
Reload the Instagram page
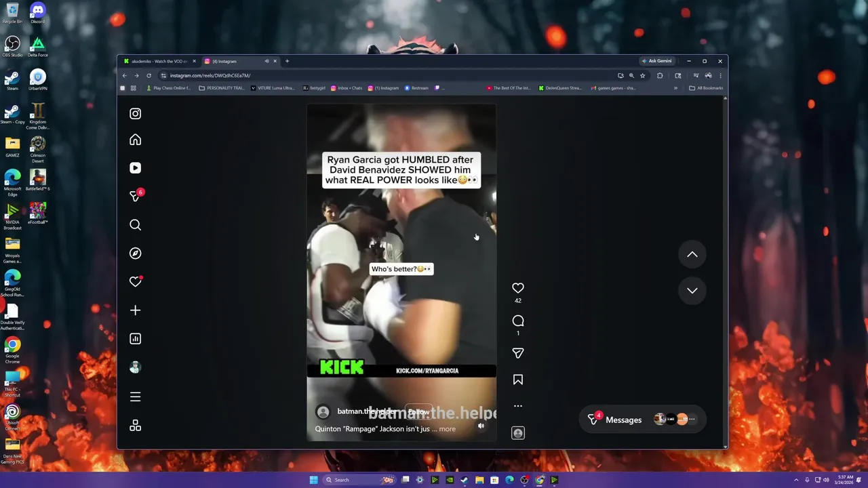pos(149,75)
